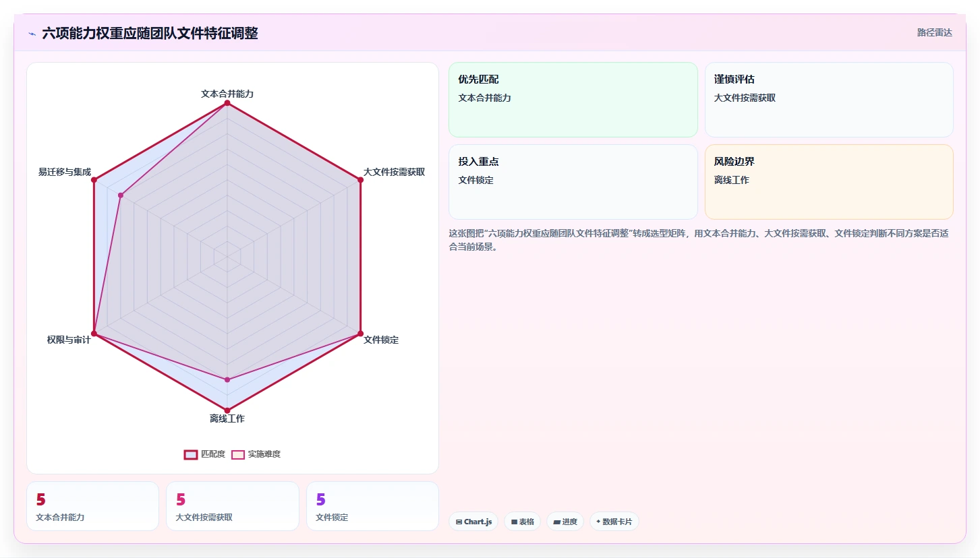Click the stat card labeled 文件锁定 with 5
The height and width of the screenshot is (558, 980).
pos(372,506)
